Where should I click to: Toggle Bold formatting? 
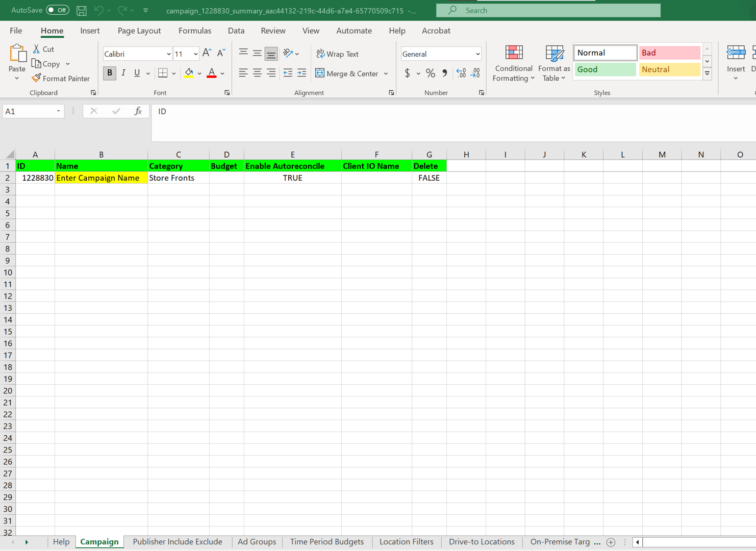pos(109,73)
